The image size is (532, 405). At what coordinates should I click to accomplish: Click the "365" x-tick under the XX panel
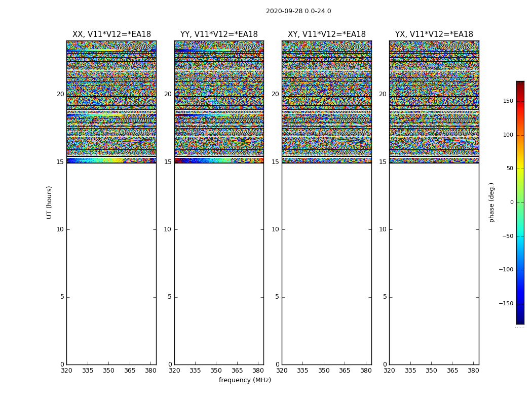point(130,371)
